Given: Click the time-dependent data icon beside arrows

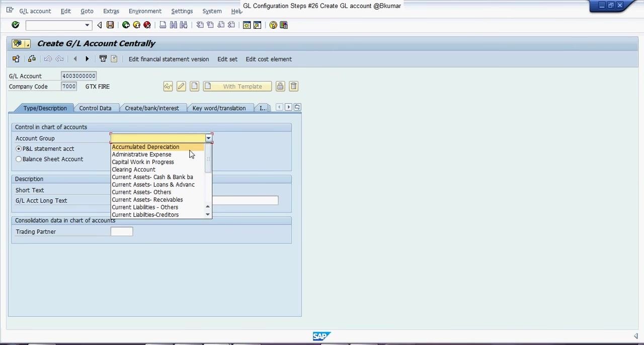Looking at the screenshot, I should click(x=103, y=59).
